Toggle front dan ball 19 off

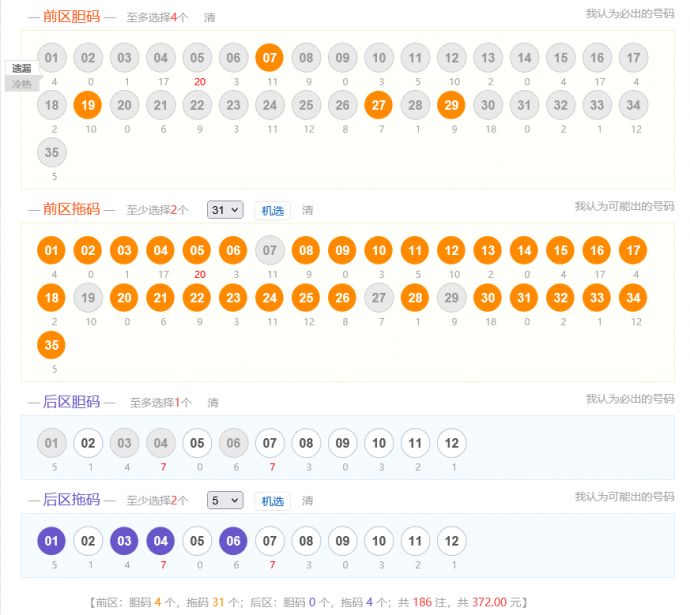point(88,105)
